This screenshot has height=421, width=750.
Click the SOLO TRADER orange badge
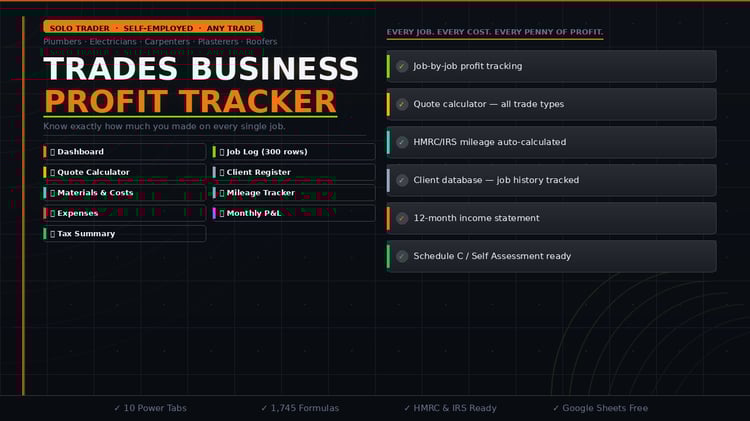click(153, 28)
